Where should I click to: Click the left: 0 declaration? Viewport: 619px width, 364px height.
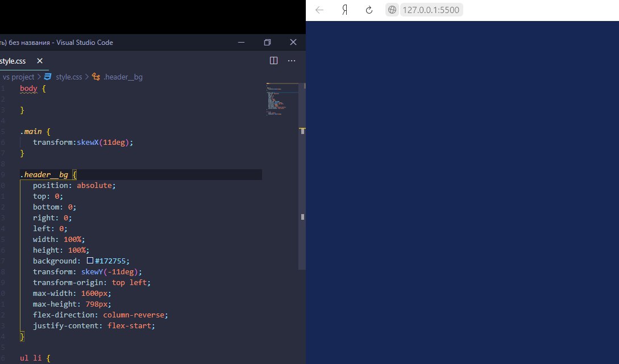point(50,228)
